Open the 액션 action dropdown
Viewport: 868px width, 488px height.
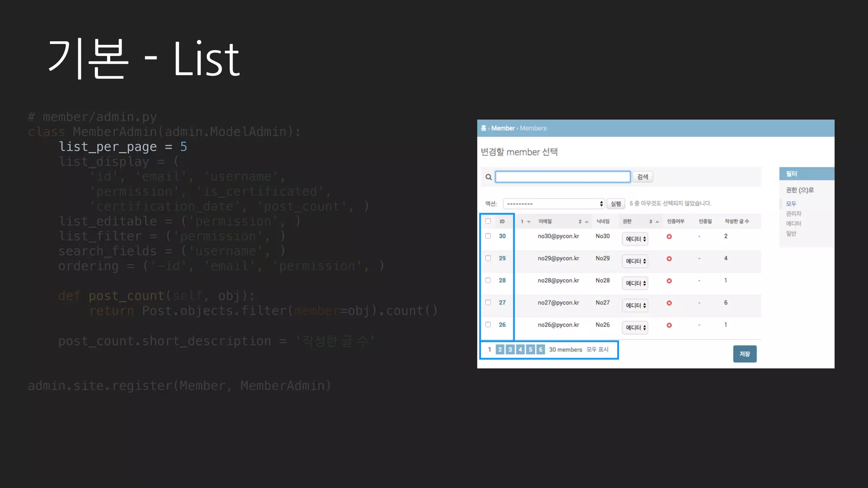pyautogui.click(x=554, y=204)
